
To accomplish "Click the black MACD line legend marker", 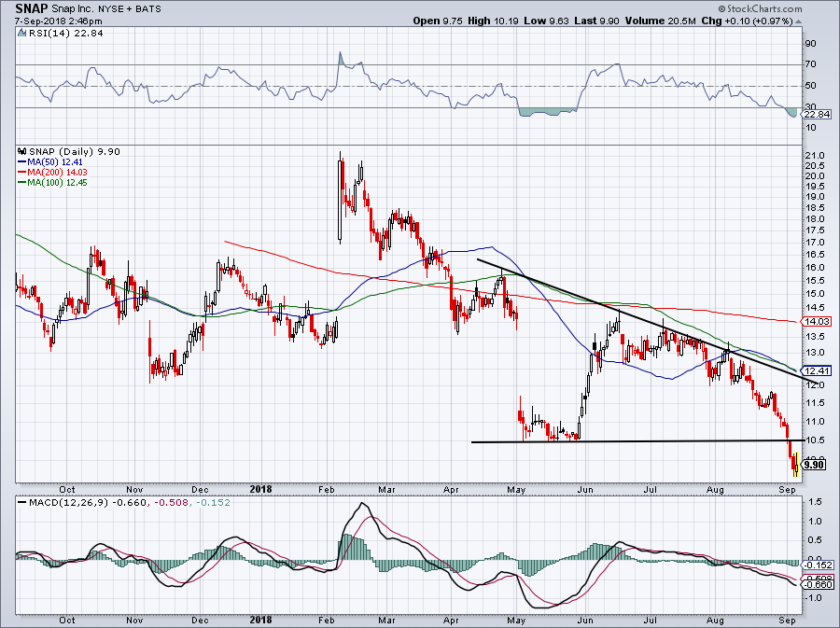I will 22,503.
